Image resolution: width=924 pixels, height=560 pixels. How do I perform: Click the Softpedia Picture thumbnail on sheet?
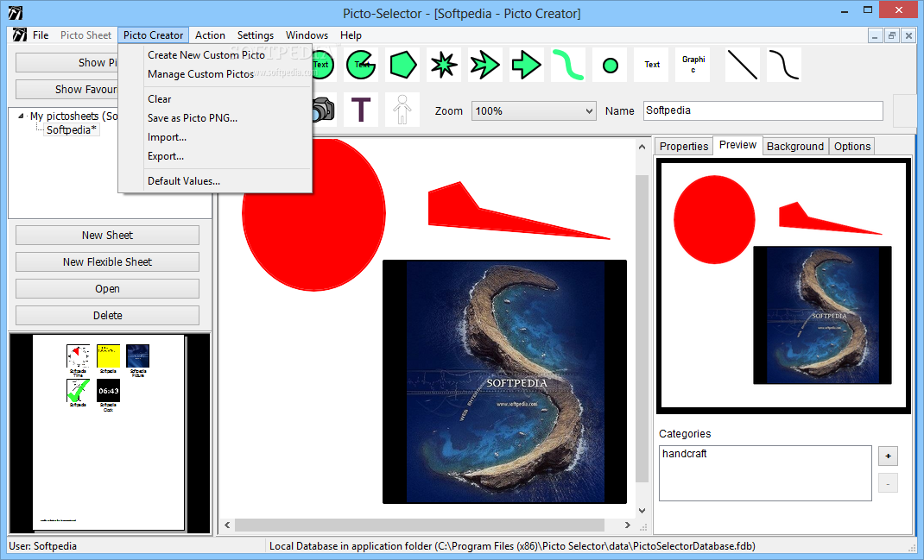tap(138, 356)
